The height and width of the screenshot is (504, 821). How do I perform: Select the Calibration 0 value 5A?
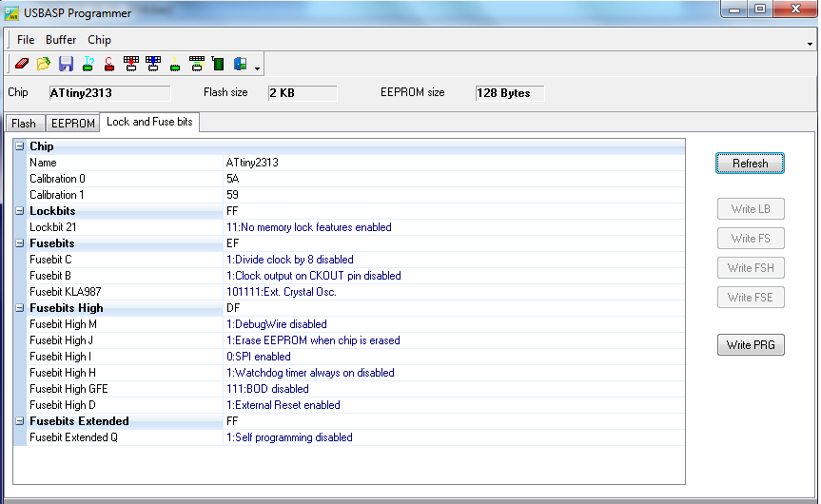click(232, 179)
